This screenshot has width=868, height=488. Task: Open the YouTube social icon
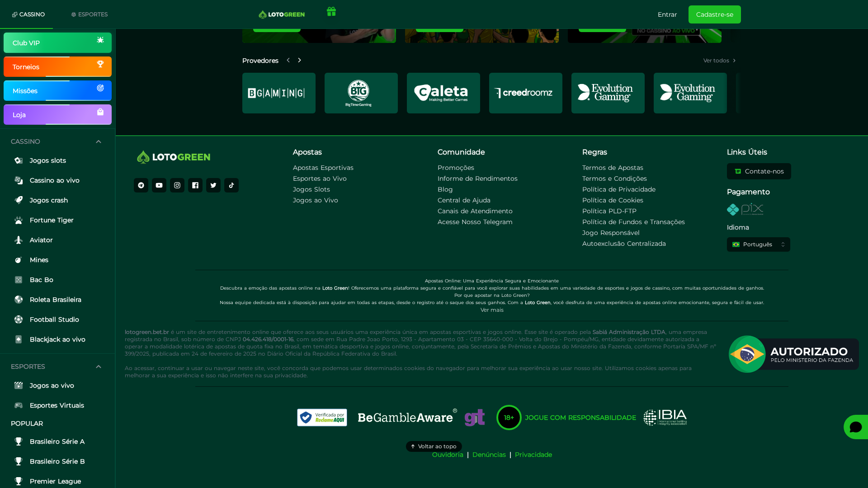159,185
